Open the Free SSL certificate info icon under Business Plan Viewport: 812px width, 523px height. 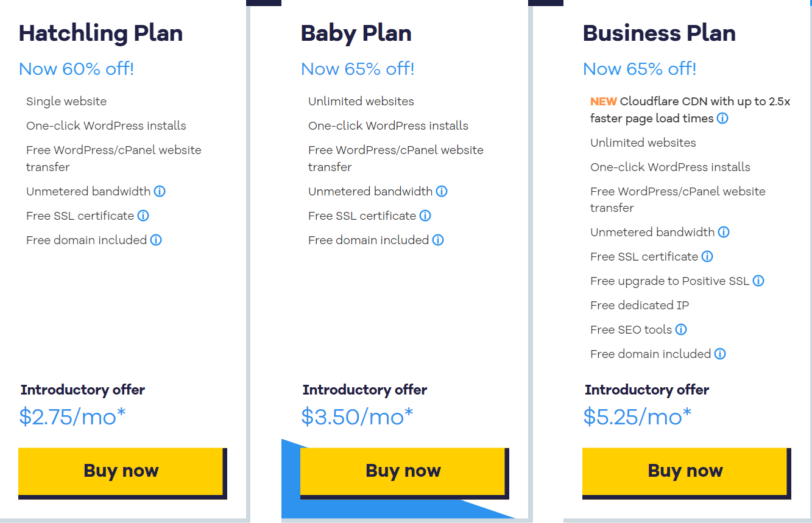click(x=707, y=256)
